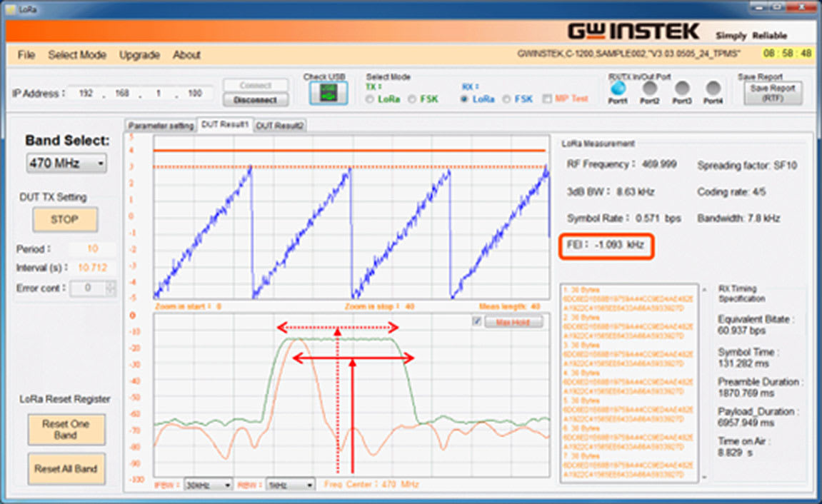822x504 pixels.
Task: Open the Select Mode menu
Action: (77, 55)
